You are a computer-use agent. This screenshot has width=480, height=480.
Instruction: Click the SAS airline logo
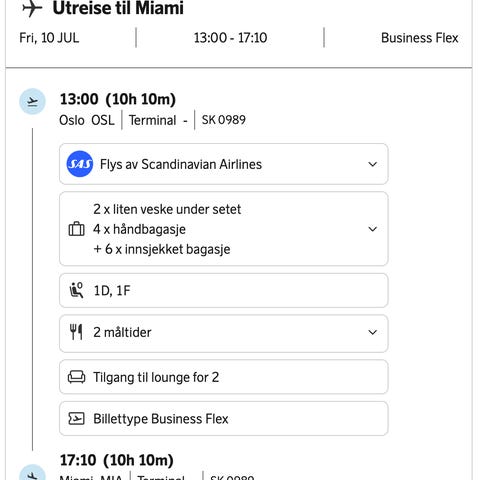pyautogui.click(x=80, y=164)
